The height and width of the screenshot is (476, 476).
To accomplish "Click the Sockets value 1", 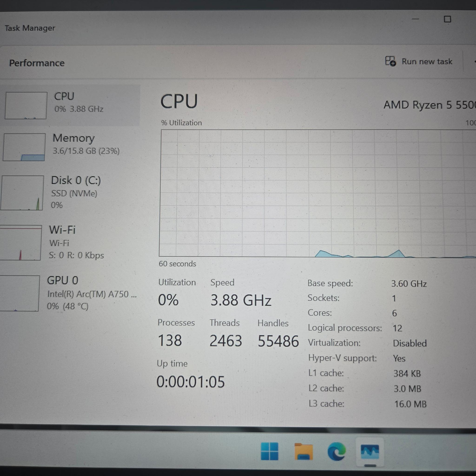I will (x=394, y=298).
